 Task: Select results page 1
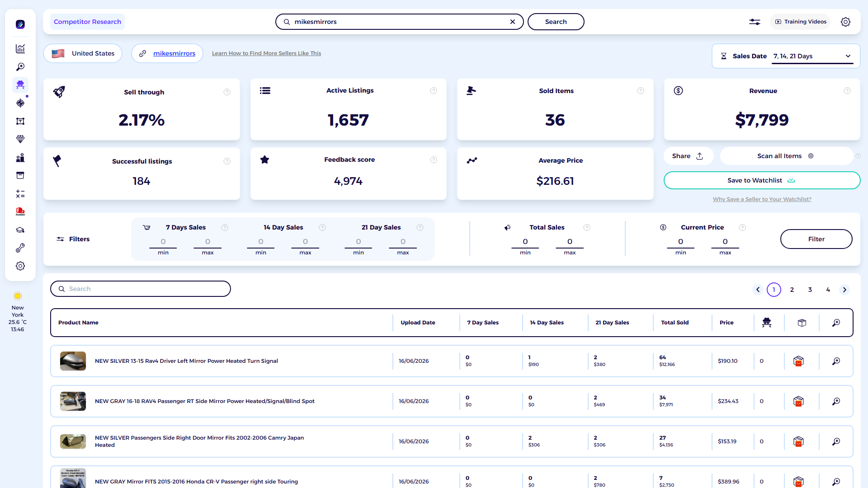click(774, 290)
